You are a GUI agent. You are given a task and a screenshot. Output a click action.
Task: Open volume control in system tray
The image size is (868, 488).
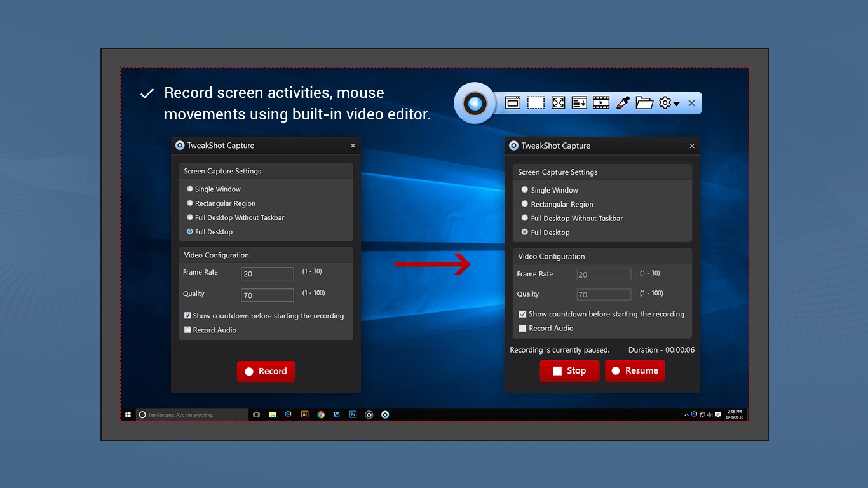(710, 415)
